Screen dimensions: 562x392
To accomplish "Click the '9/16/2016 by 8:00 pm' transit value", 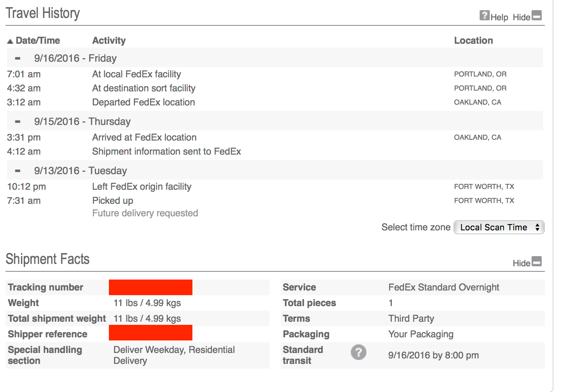I will coord(434,355).
